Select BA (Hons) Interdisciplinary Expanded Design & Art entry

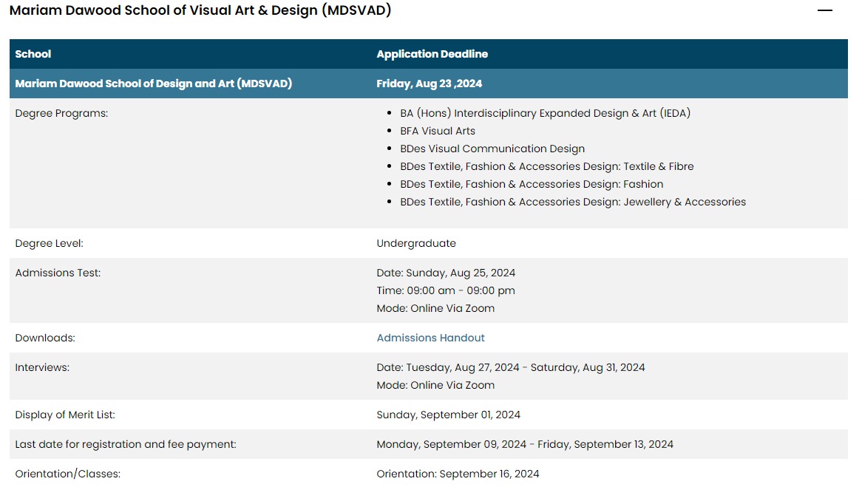[x=546, y=113]
